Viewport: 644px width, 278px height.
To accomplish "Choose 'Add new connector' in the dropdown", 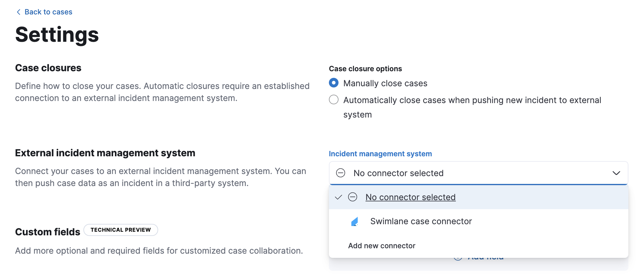I will [x=381, y=246].
